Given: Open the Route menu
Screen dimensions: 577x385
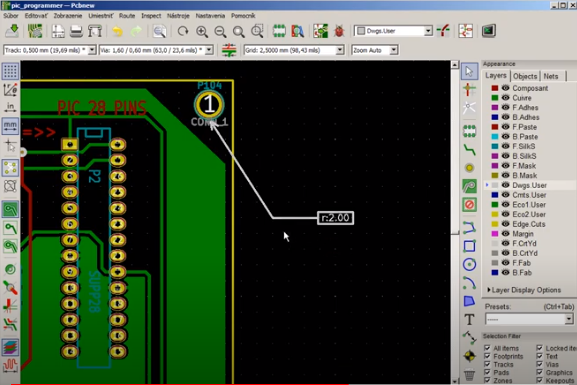Looking at the screenshot, I should tap(127, 16).
